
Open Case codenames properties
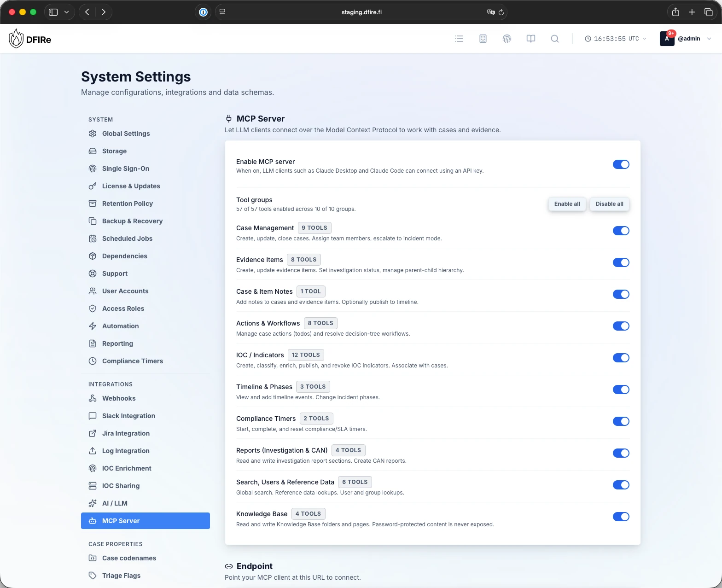pyautogui.click(x=146, y=558)
